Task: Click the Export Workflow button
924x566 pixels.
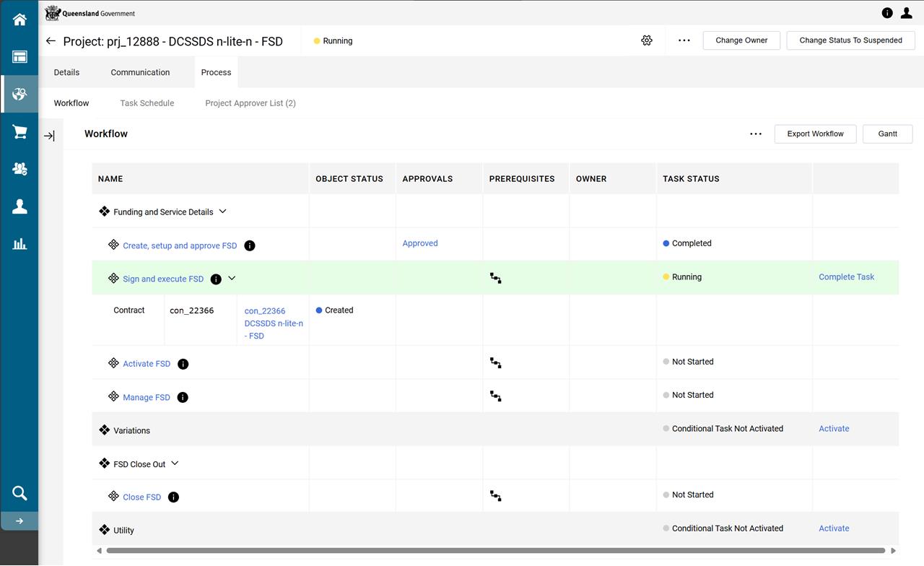Action: (x=815, y=134)
